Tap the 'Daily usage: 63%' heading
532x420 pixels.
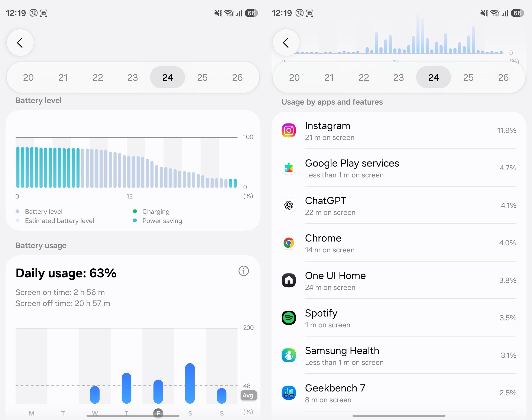66,273
